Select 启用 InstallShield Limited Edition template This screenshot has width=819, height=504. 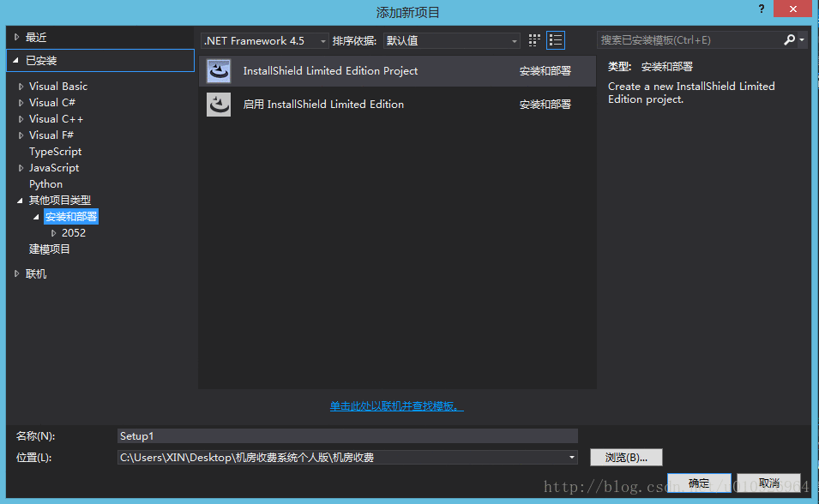click(397, 105)
